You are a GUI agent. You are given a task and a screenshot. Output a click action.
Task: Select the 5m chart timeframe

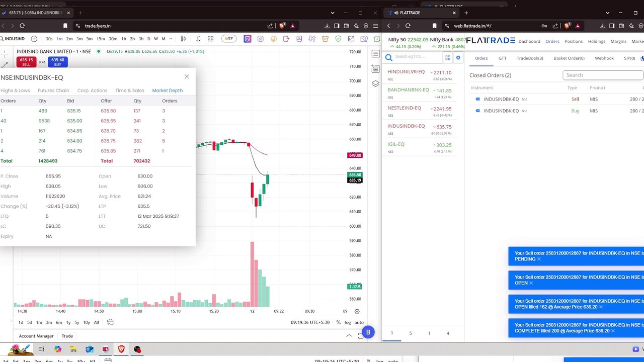click(x=90, y=39)
